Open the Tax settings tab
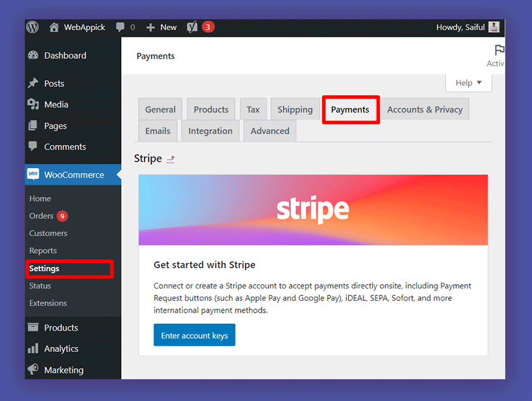This screenshot has width=532, height=401. pyautogui.click(x=253, y=109)
